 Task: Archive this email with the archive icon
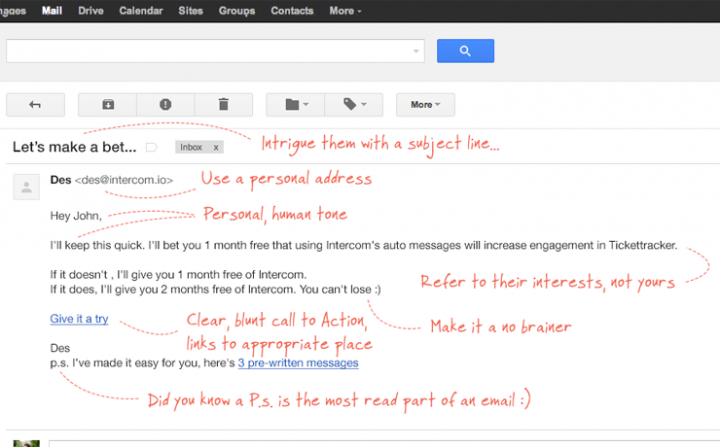coord(107,105)
